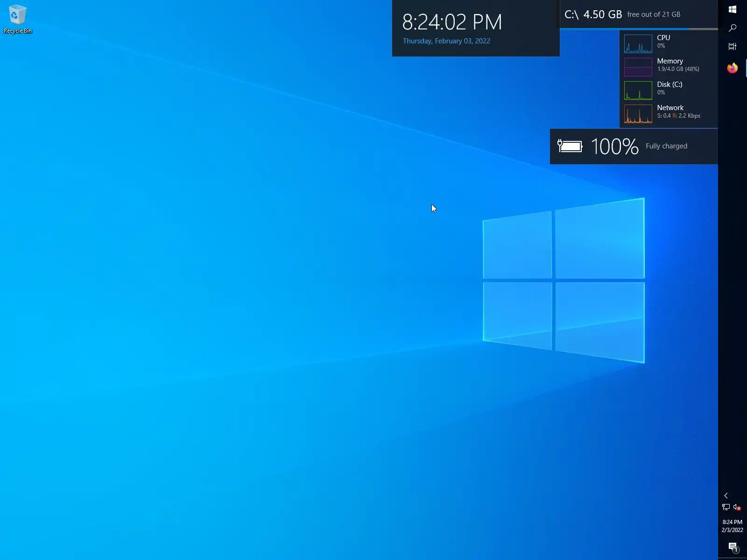
Task: Click the Disk (C:) activity graph
Action: (x=638, y=91)
